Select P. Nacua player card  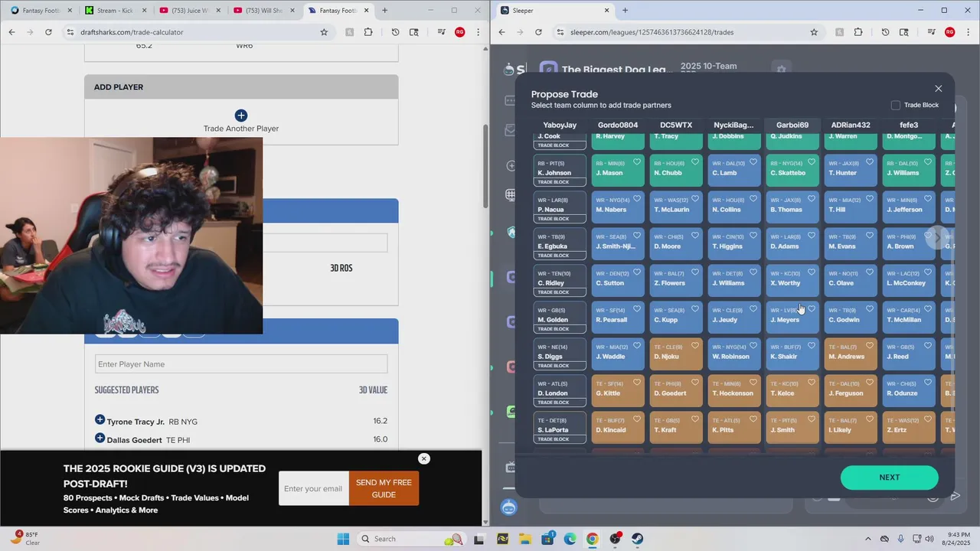pyautogui.click(x=560, y=207)
